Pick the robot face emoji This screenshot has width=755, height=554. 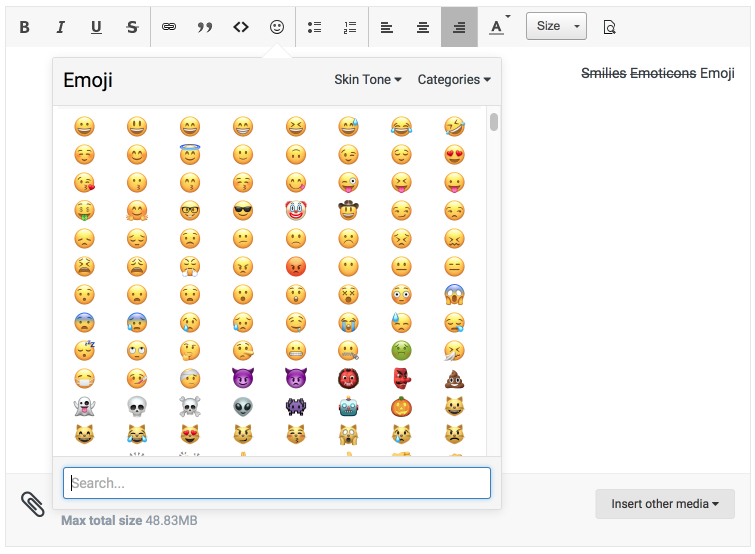348,406
